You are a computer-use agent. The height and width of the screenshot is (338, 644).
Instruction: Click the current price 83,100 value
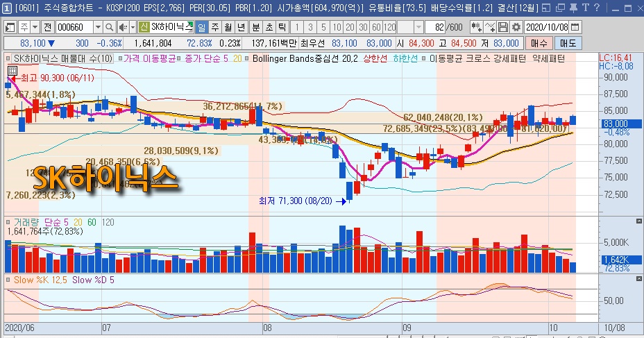[x=33, y=43]
